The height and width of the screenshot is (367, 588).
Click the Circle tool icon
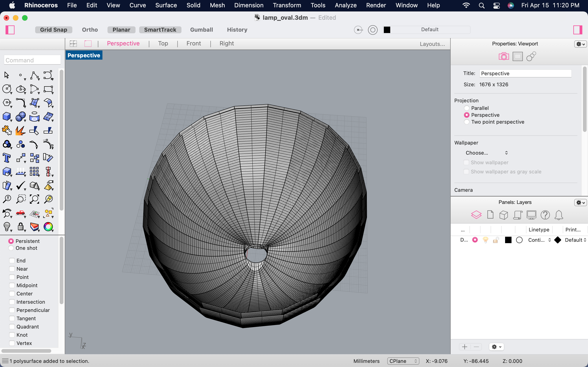click(7, 89)
